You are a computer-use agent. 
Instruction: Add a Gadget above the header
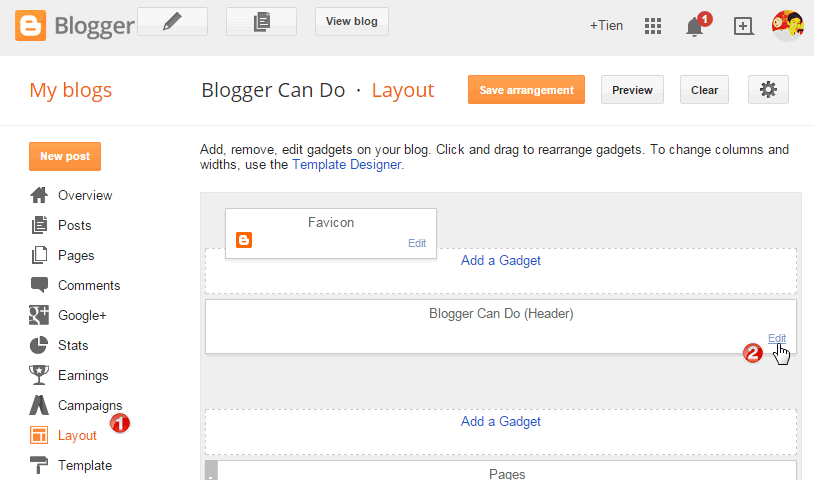pos(500,260)
